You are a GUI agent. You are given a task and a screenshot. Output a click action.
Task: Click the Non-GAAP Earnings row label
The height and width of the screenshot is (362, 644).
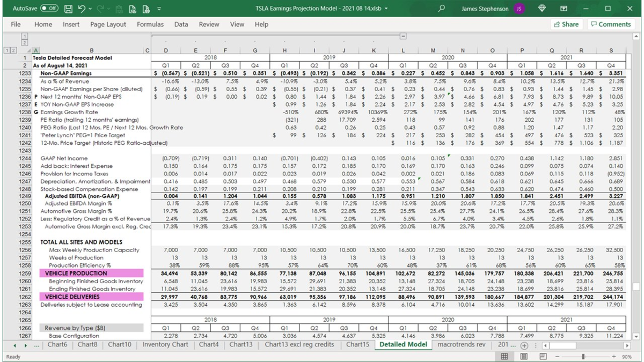(66, 73)
